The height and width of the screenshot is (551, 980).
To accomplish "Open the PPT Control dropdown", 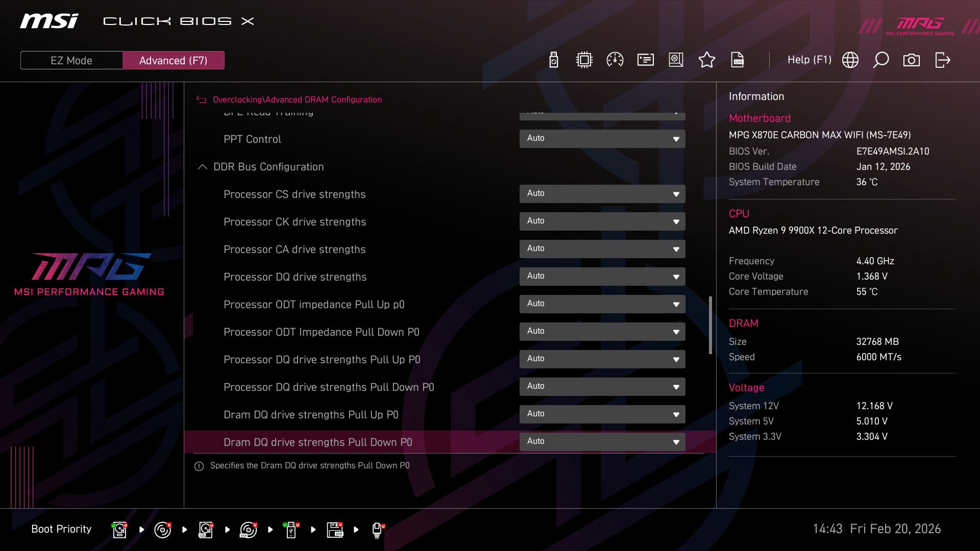I will click(x=602, y=138).
